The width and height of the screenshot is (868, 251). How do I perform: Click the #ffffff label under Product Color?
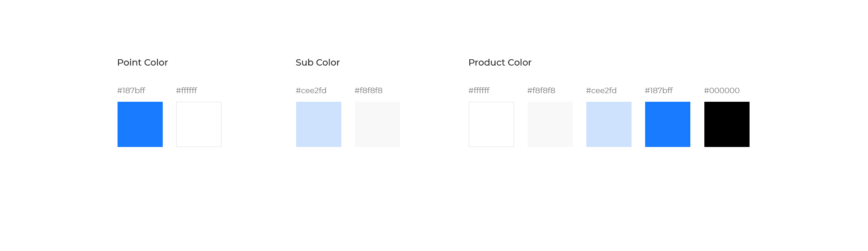(x=479, y=90)
